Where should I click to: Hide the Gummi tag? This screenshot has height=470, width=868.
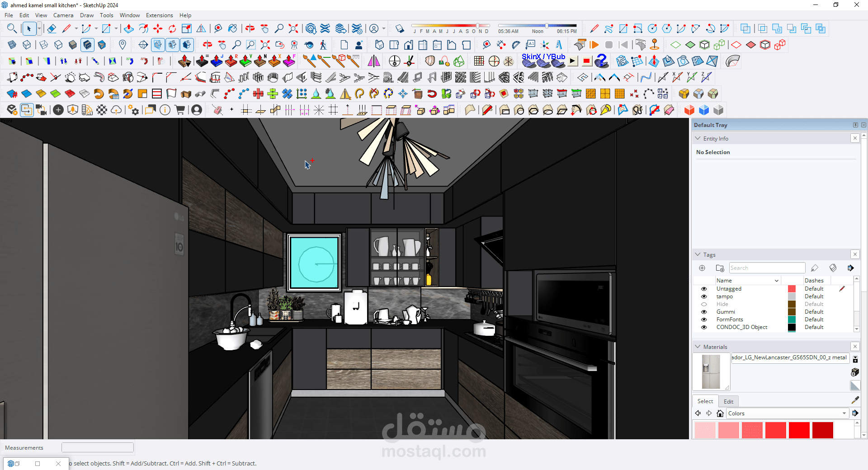[x=704, y=312]
